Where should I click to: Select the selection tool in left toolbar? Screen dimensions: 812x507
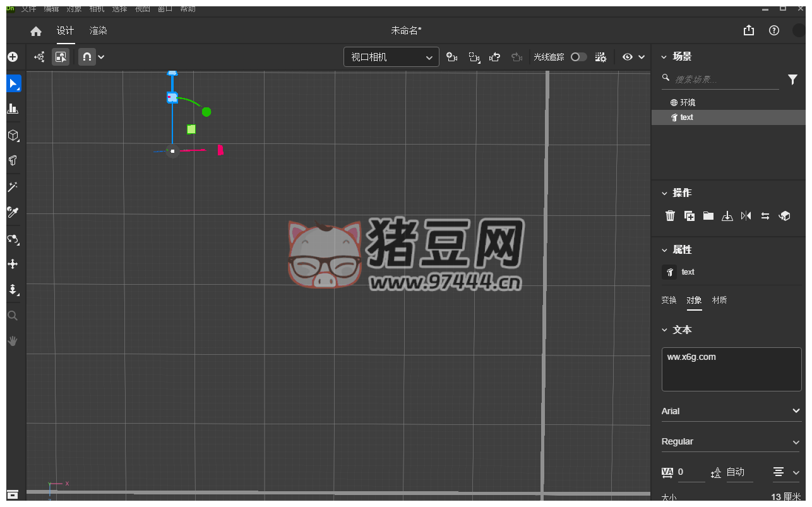pyautogui.click(x=13, y=83)
